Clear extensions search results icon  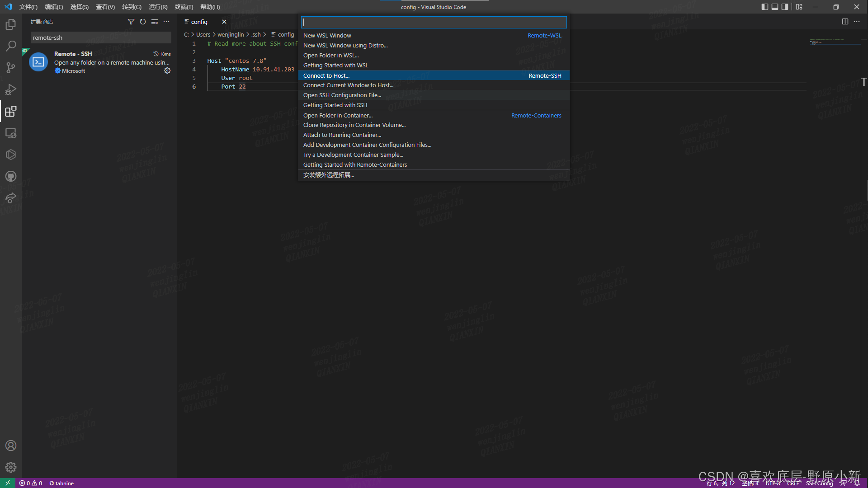(155, 22)
